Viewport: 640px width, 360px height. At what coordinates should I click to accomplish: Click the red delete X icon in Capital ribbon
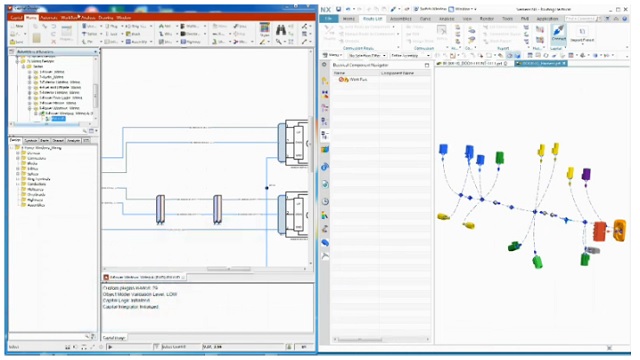coord(53,42)
